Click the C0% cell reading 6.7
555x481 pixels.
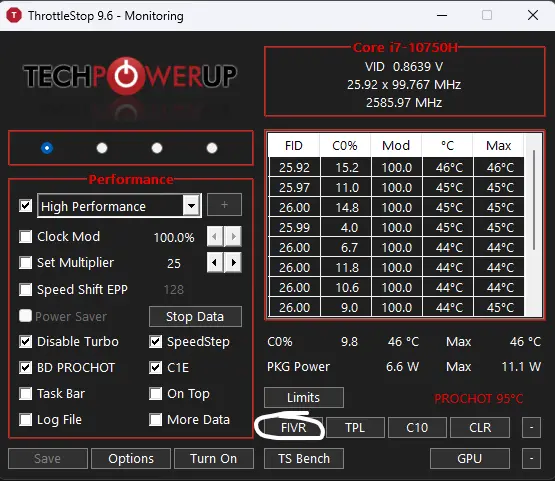point(345,247)
